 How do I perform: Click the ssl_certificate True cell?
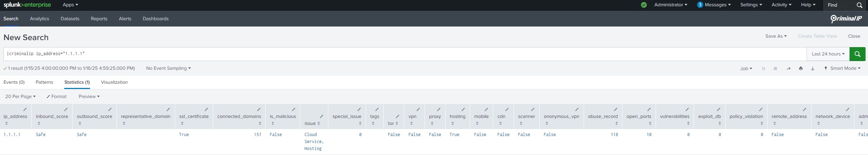184,135
